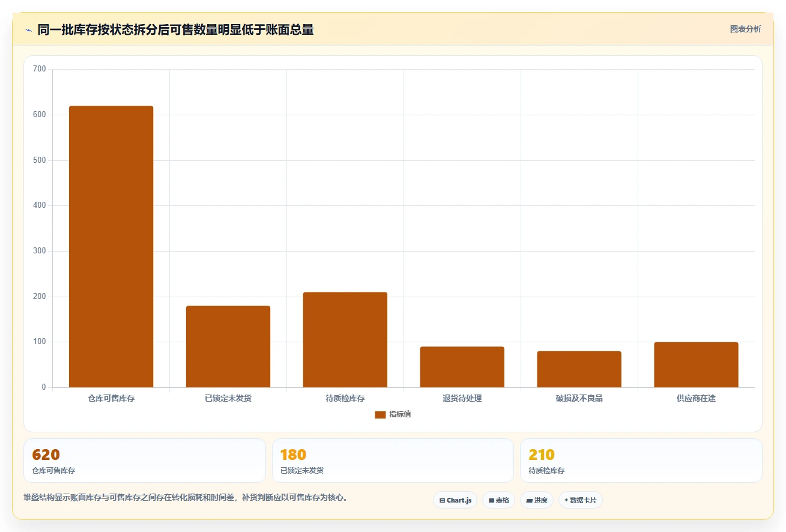Click the y-axis value 400
The width and height of the screenshot is (786, 532).
(x=40, y=205)
